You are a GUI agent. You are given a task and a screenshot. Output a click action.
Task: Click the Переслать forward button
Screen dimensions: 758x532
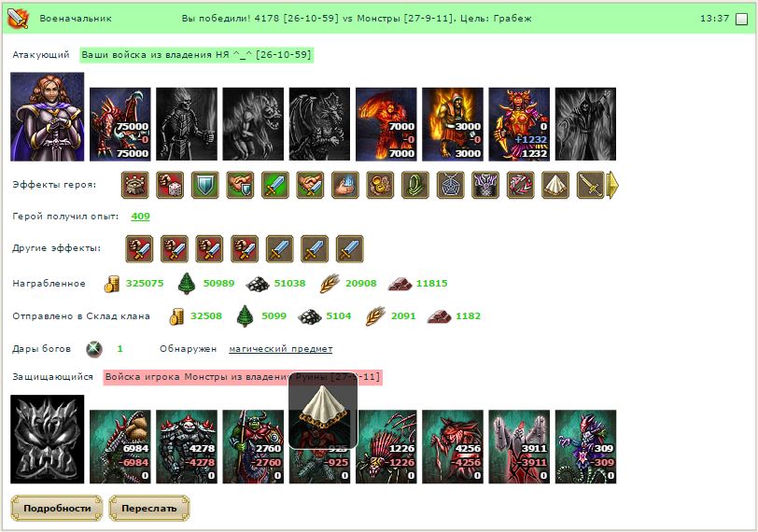(149, 509)
